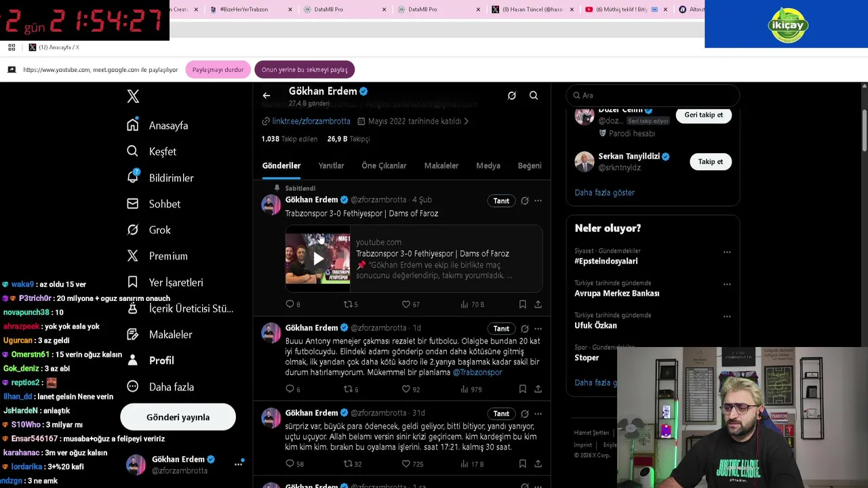Select #BizeHerYerTrabzon browser tab
This screenshot has height=488, width=868.
pyautogui.click(x=252, y=9)
